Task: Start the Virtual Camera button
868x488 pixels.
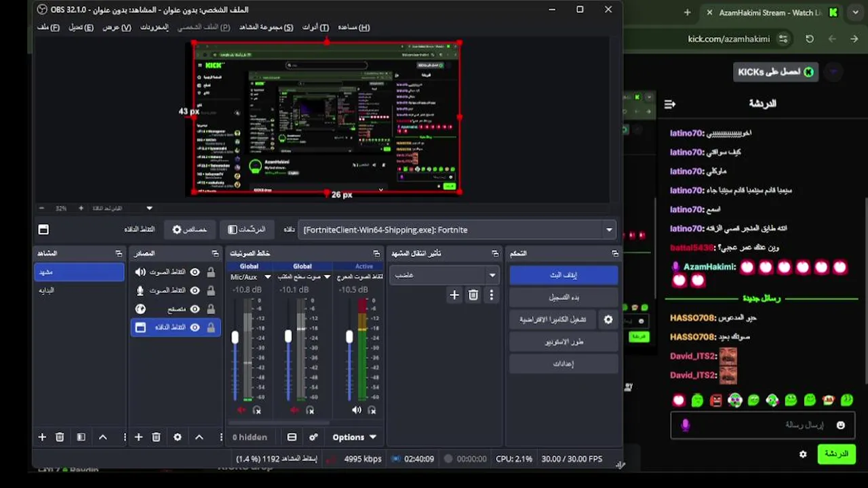Action: [553, 319]
